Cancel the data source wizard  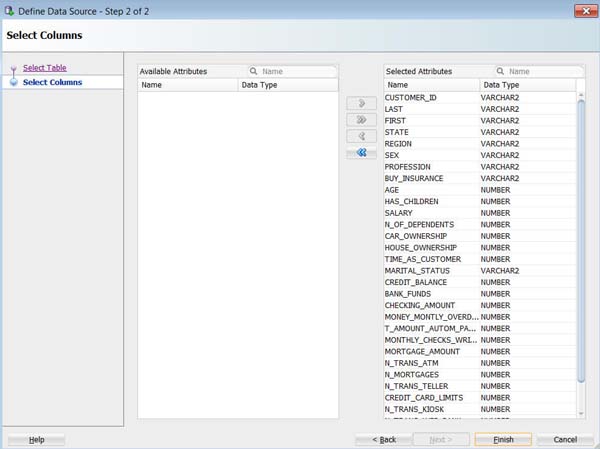click(x=565, y=440)
